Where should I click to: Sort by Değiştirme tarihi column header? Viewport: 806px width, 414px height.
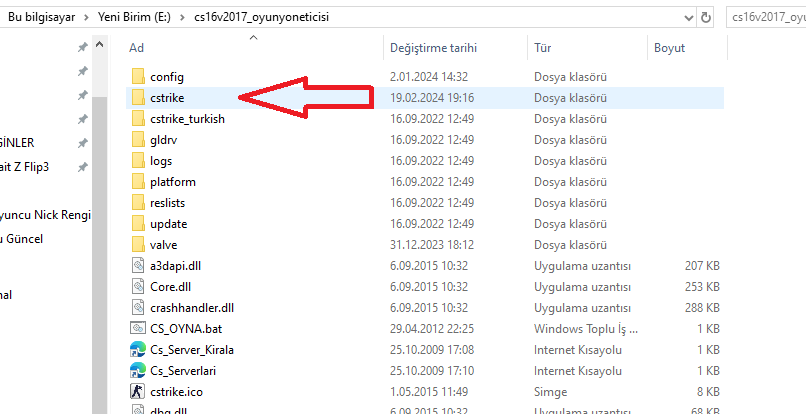coord(433,48)
